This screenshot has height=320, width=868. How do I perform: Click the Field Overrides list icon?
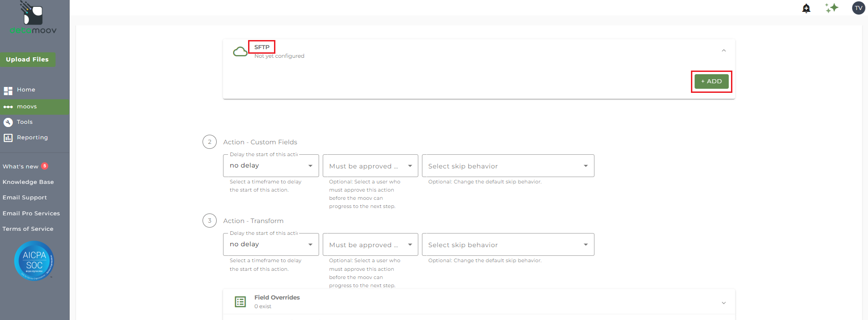click(240, 302)
